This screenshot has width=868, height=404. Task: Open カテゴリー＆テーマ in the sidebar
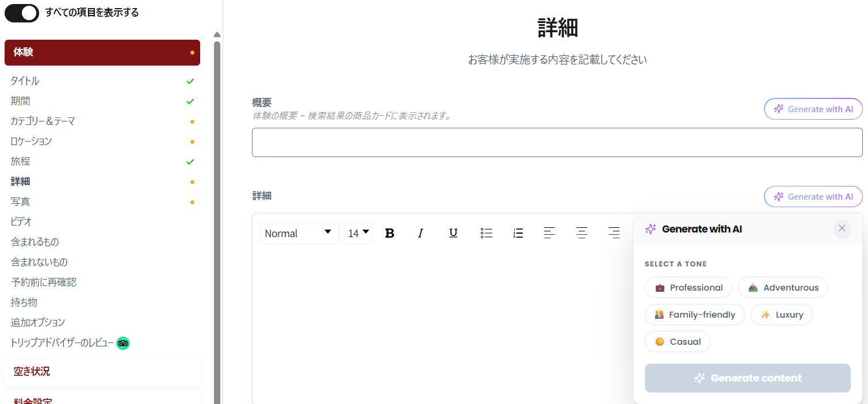(x=43, y=121)
